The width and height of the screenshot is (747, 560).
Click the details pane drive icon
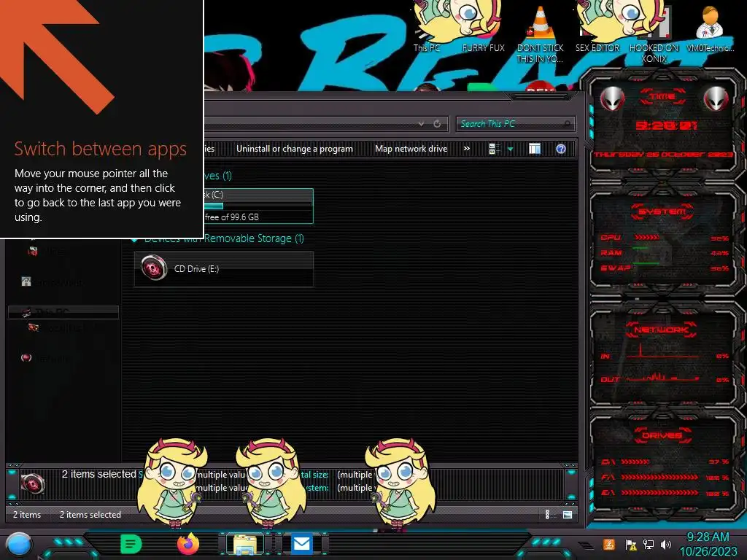coord(34,484)
